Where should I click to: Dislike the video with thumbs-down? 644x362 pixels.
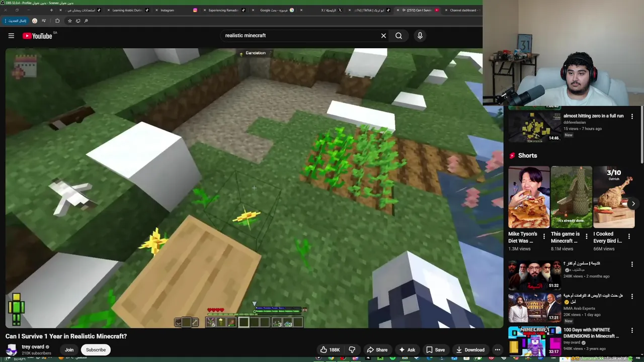coord(352,350)
